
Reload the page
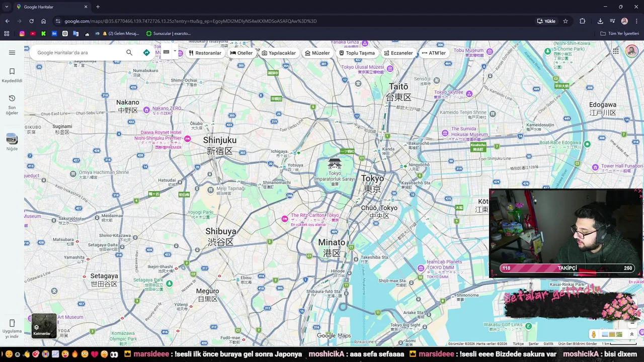coord(31,21)
